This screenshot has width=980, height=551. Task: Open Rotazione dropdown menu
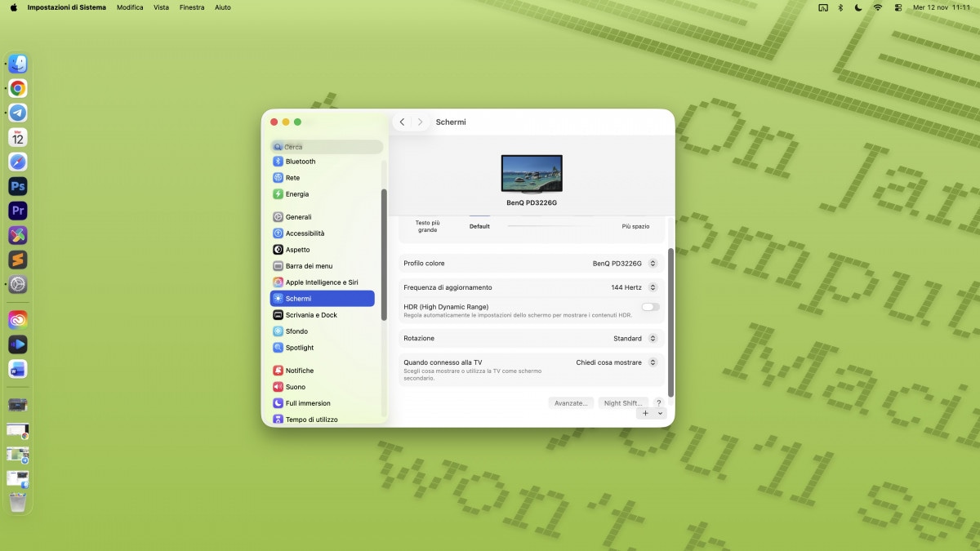[635, 338]
